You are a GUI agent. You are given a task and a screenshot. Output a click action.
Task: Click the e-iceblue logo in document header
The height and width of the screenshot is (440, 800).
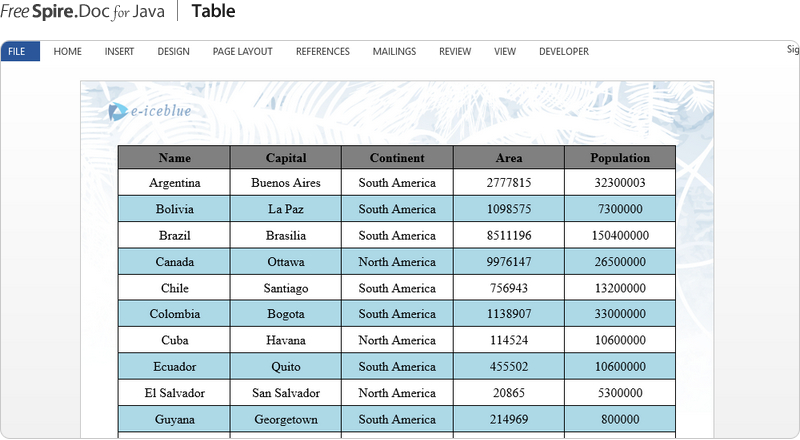[x=149, y=111]
